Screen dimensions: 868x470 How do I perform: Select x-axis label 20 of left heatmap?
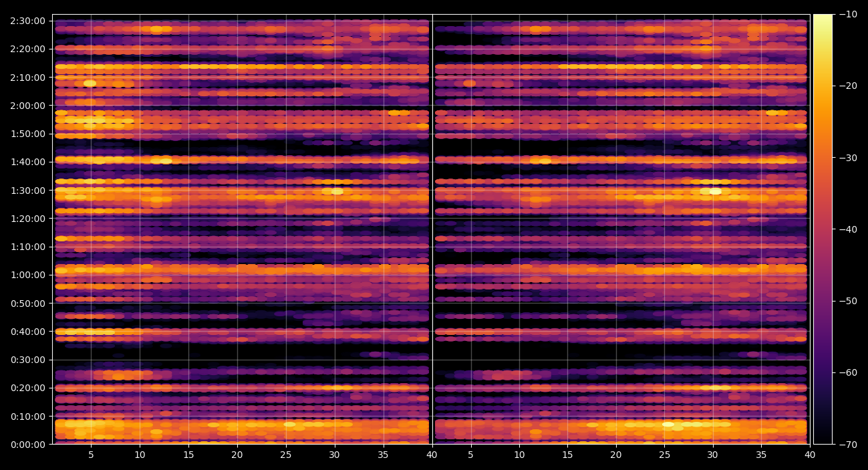(237, 455)
